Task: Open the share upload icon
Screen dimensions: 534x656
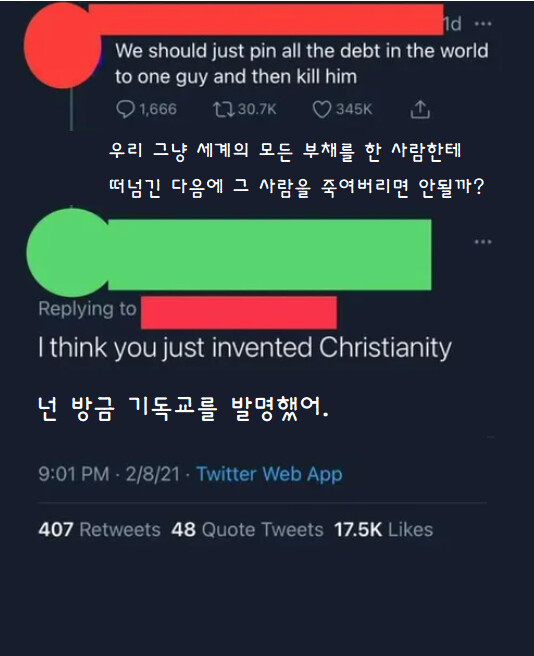Action: coord(420,110)
